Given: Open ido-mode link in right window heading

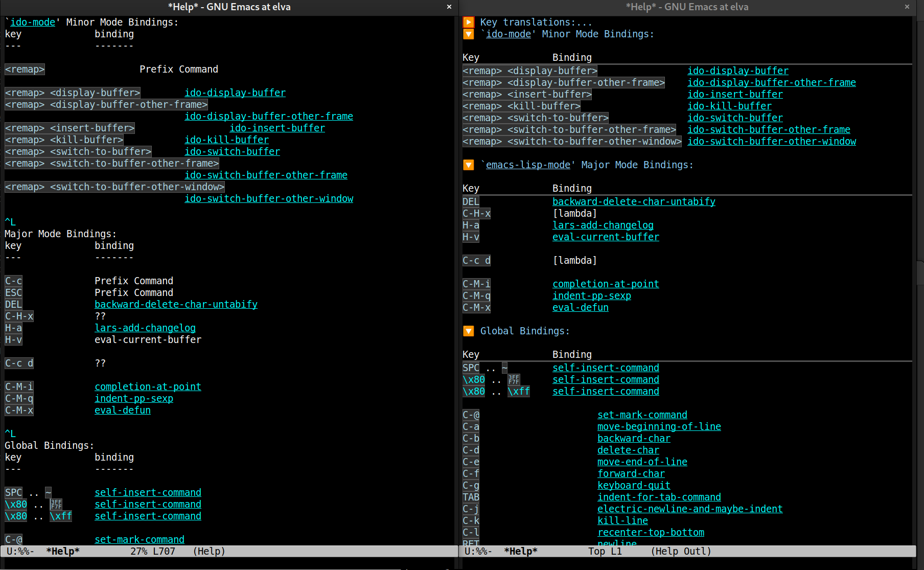Looking at the screenshot, I should [508, 34].
